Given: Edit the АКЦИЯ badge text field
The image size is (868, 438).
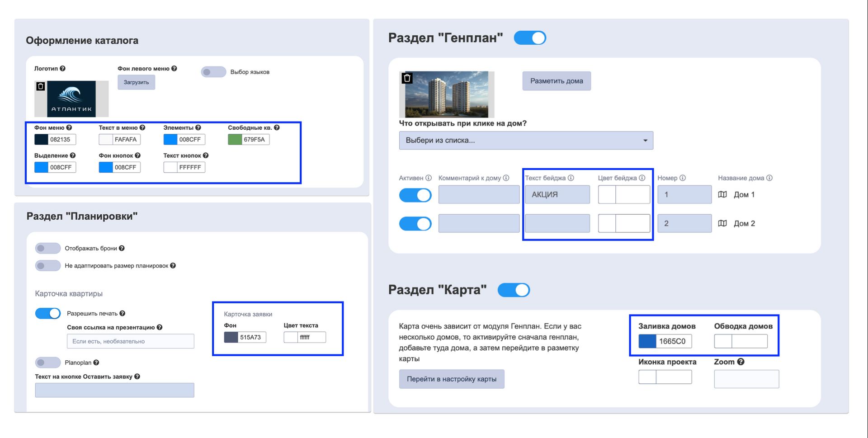Looking at the screenshot, I should tap(557, 194).
